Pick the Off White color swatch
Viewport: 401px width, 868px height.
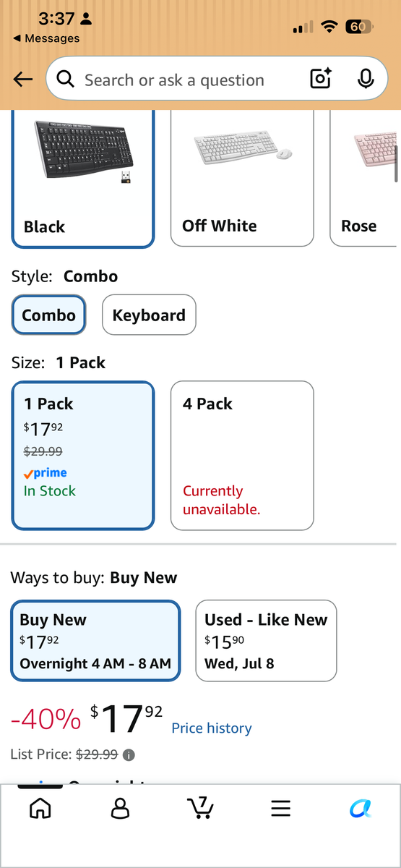[242, 177]
